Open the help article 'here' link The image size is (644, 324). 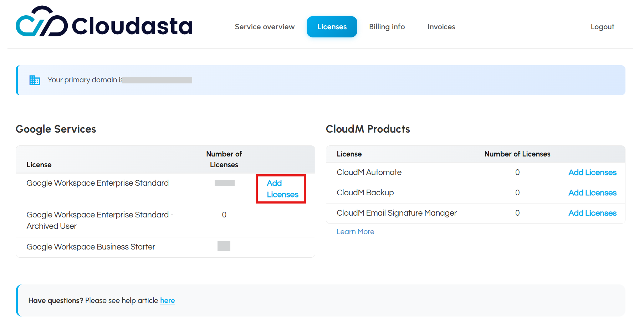[167, 300]
